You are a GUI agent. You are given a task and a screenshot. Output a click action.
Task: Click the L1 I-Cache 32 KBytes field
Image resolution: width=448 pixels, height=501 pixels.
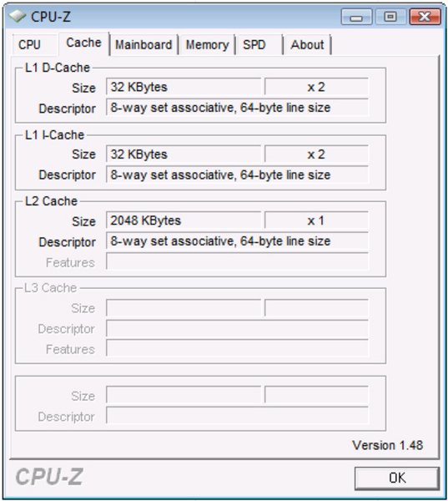(184, 154)
